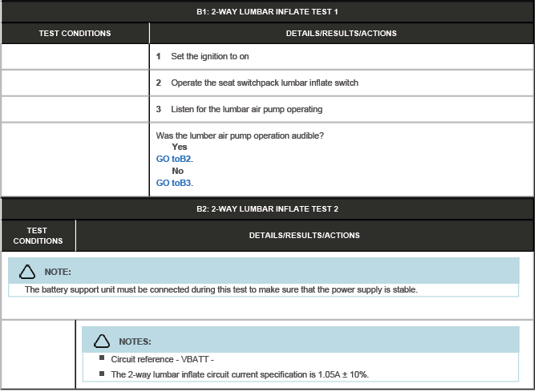Click the square bullet before Circuit reference

[x=103, y=358]
